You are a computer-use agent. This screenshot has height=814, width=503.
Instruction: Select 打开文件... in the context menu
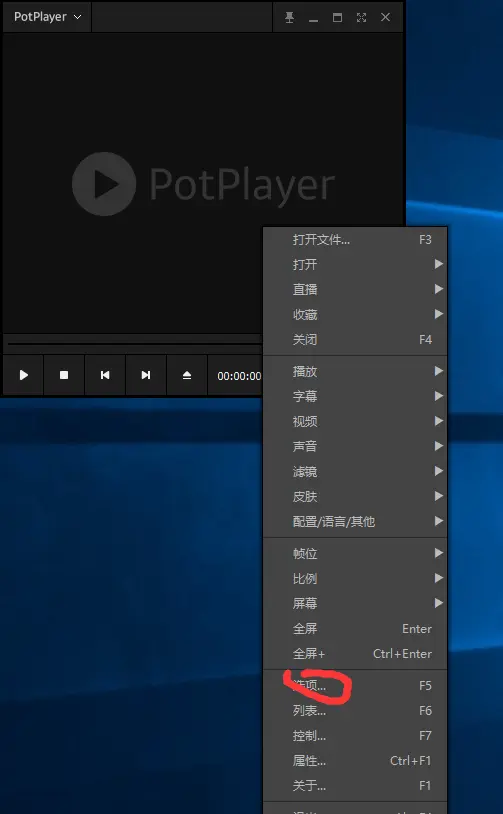(355, 240)
